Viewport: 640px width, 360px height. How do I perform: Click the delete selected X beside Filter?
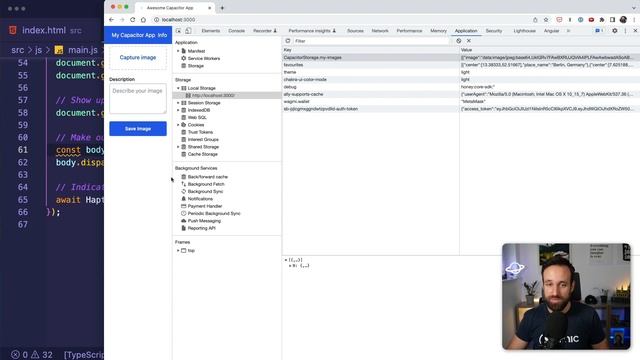click(x=469, y=41)
